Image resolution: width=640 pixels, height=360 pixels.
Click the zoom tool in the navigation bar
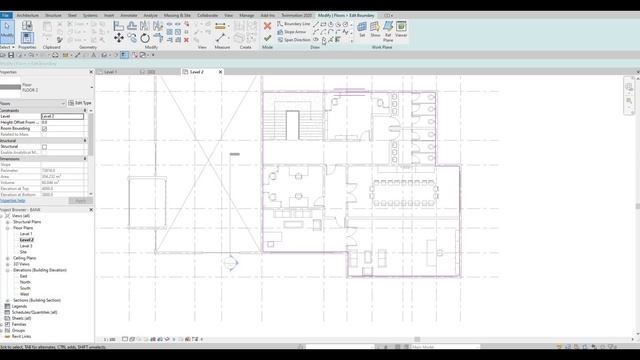coord(629,100)
